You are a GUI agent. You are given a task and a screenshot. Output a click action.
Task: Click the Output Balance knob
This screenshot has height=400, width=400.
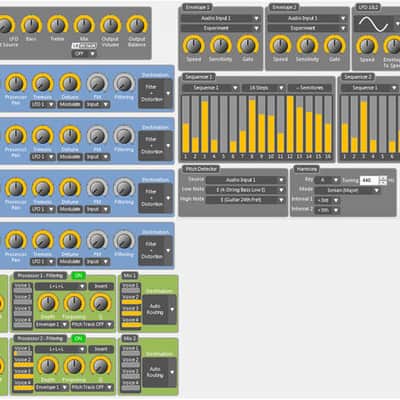click(137, 25)
